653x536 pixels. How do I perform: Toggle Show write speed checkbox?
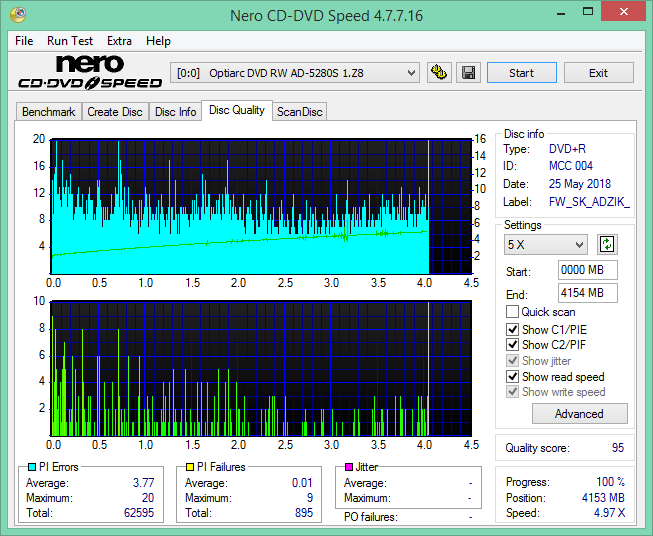(512, 392)
